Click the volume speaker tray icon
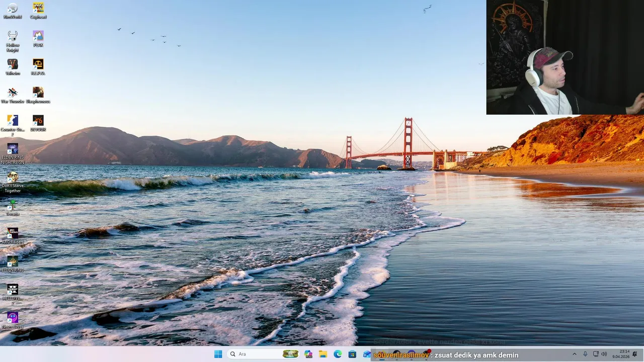644x362 pixels. point(604,354)
